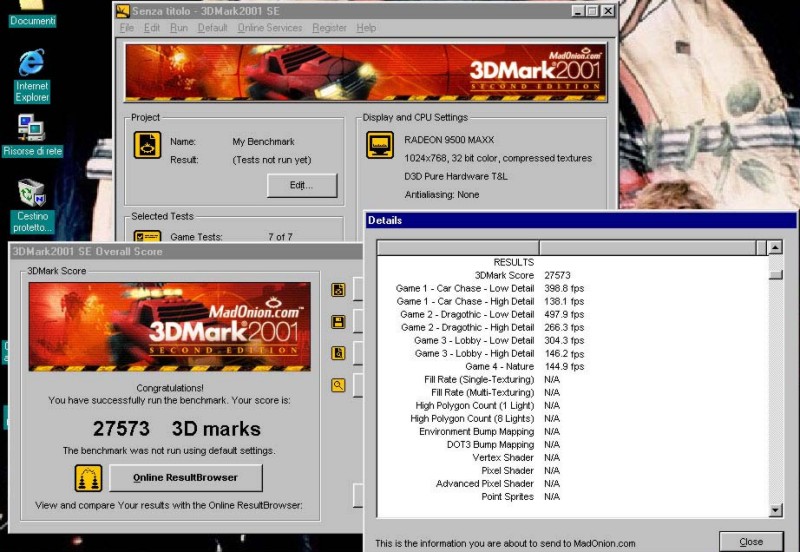The height and width of the screenshot is (552, 800).
Task: Click the Game Tests: 7 of 7 text
Action: pos(231,237)
